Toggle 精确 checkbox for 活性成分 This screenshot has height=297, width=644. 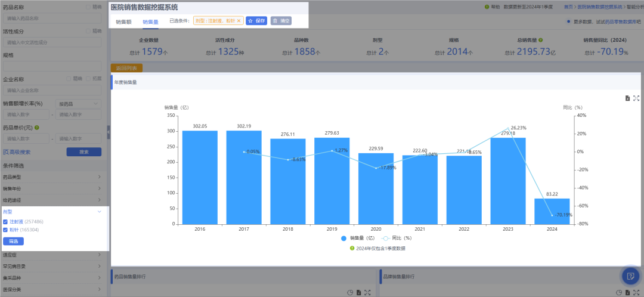88,31
